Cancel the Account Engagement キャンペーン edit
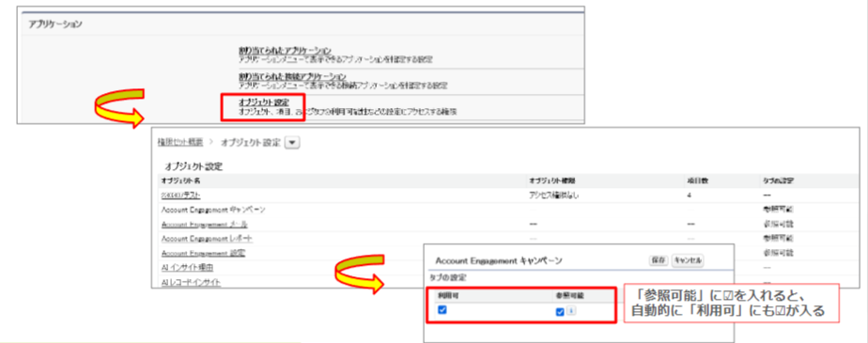This screenshot has height=343, width=868. (x=688, y=260)
